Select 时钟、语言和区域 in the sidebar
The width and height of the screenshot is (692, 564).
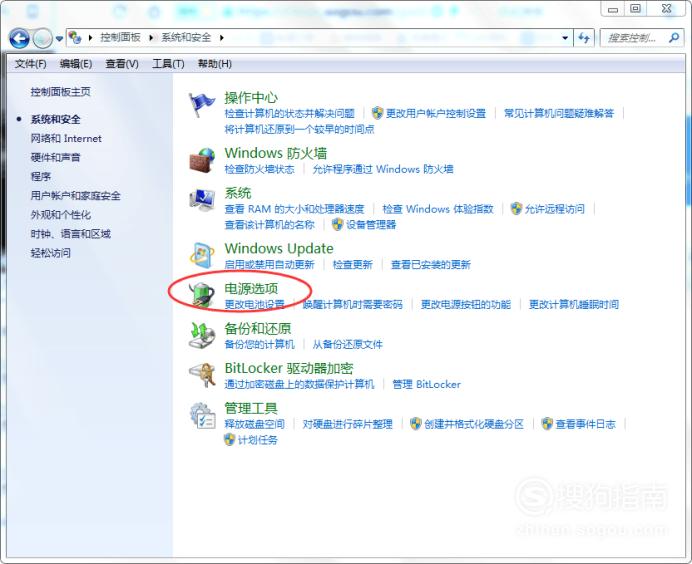[x=71, y=234]
